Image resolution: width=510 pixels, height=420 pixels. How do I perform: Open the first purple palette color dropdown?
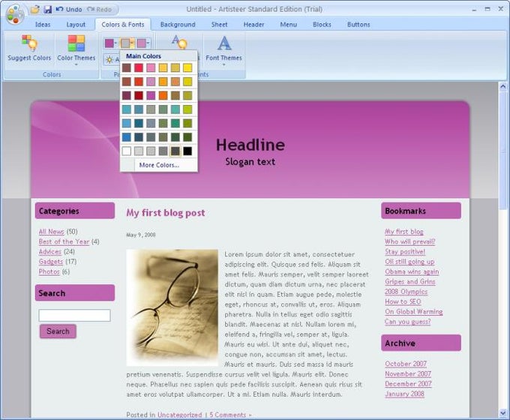pos(110,43)
